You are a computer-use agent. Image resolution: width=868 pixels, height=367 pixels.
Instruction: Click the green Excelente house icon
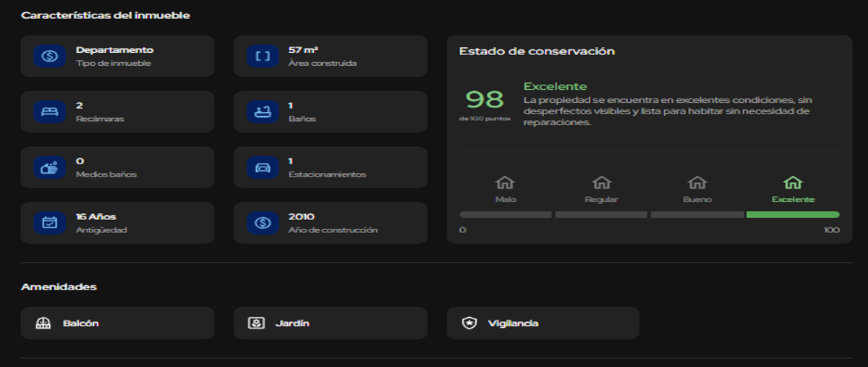tap(793, 182)
